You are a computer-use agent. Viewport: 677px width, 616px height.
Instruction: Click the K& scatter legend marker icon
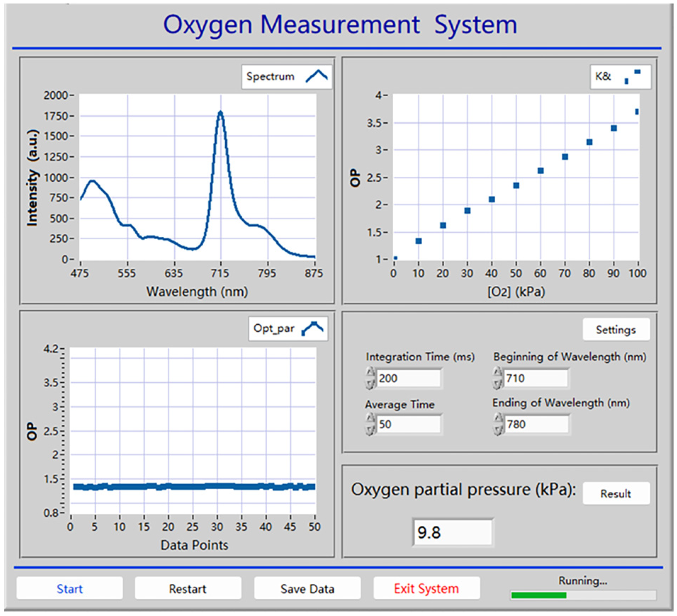click(x=632, y=76)
